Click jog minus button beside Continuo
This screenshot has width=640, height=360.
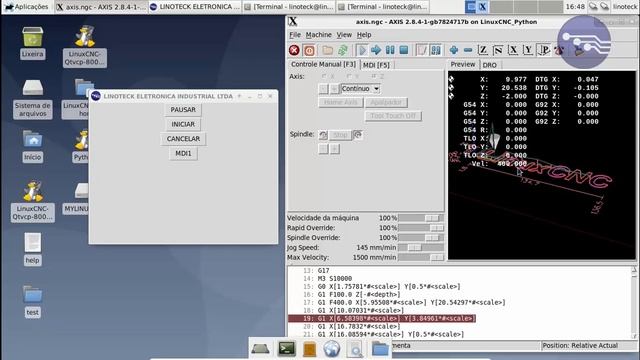pyautogui.click(x=323, y=89)
